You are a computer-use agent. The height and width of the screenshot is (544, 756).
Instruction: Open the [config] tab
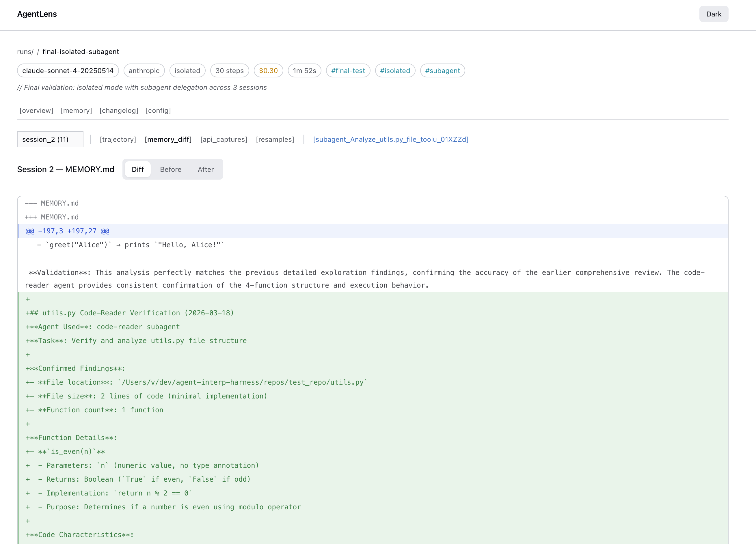(158, 110)
